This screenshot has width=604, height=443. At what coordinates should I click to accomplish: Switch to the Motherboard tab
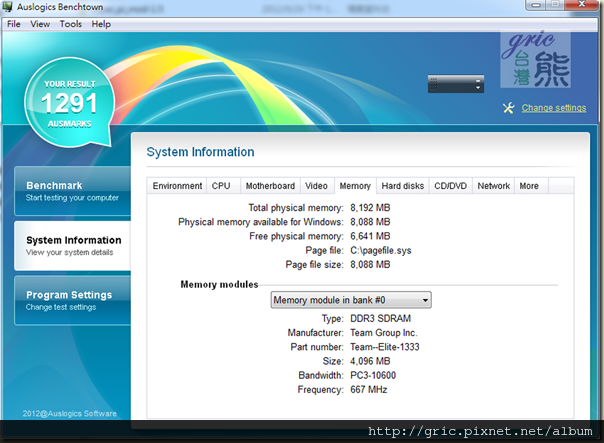(x=270, y=186)
